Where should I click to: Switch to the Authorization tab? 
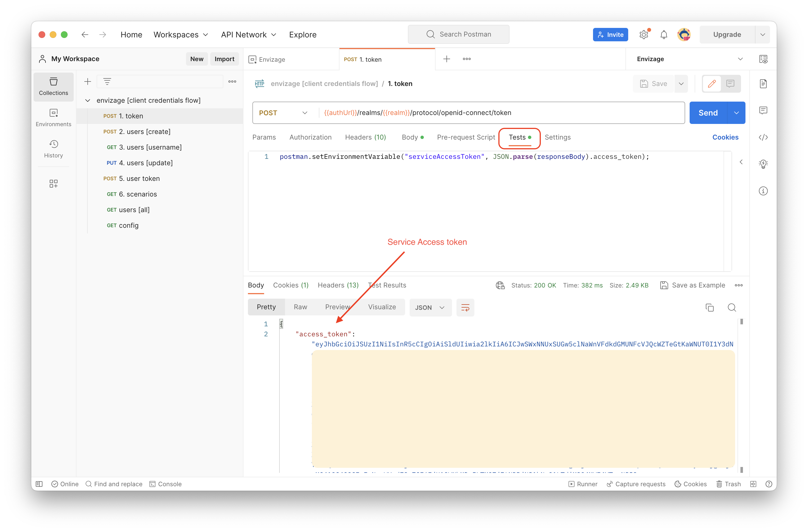point(310,137)
